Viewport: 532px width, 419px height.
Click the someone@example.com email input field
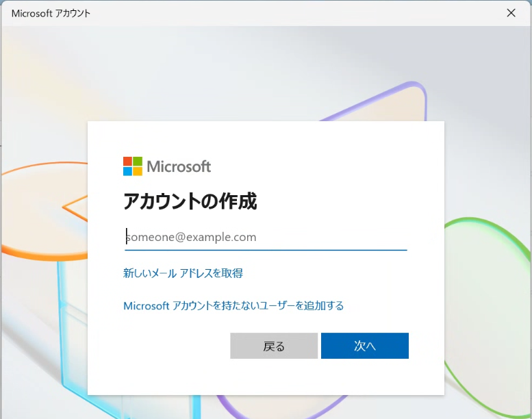point(266,237)
